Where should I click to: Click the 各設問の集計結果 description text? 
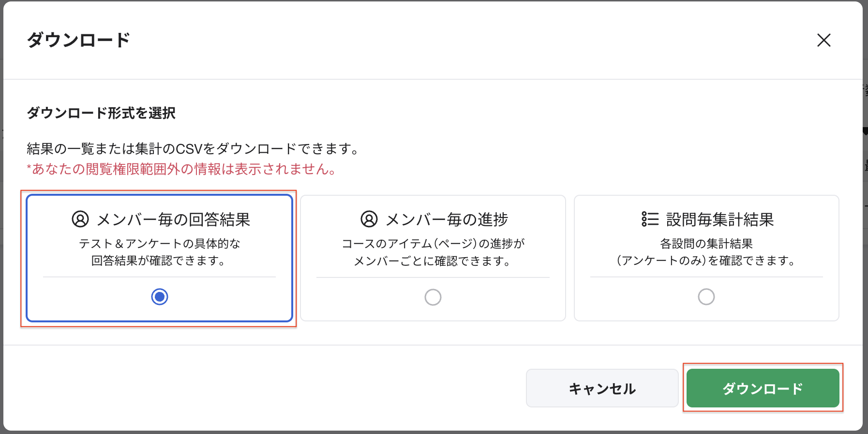[706, 244]
